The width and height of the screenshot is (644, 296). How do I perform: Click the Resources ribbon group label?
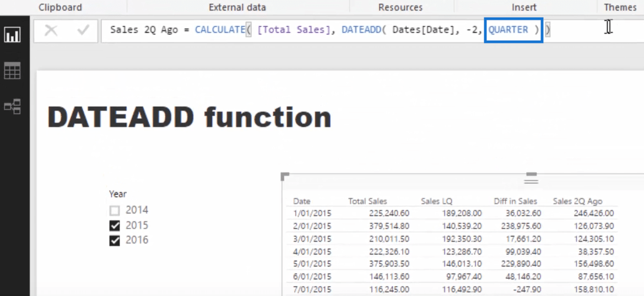coord(401,7)
